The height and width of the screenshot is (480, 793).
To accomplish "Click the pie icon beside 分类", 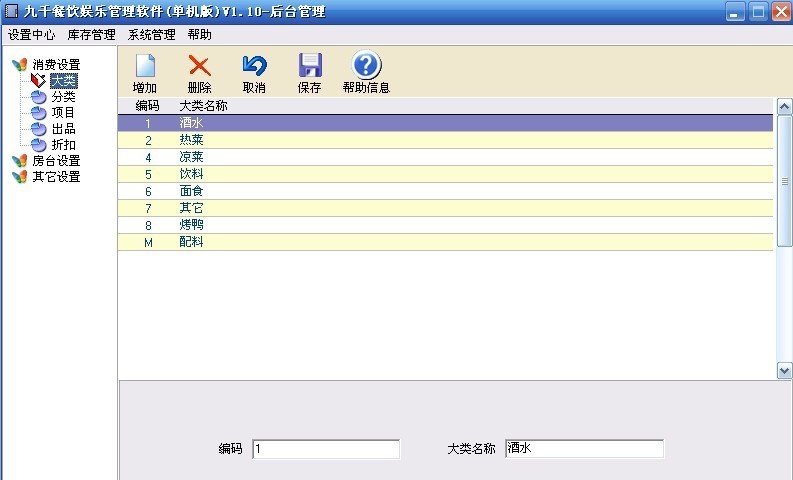I will (x=38, y=97).
